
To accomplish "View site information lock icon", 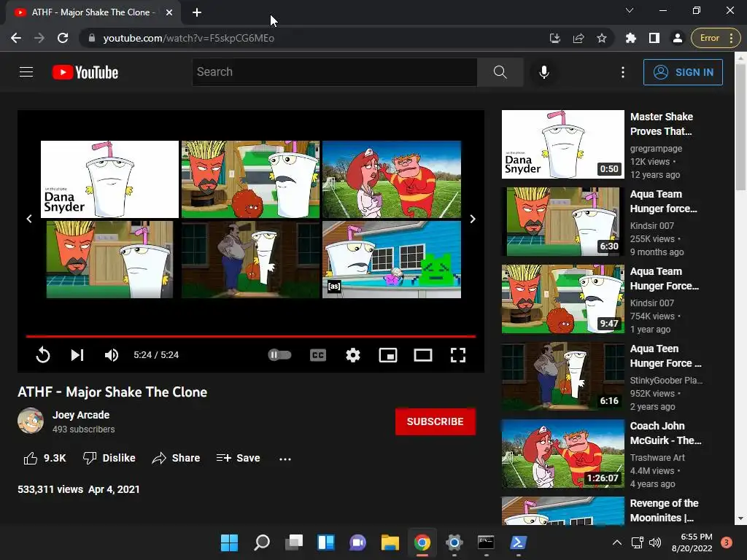I will click(x=92, y=38).
